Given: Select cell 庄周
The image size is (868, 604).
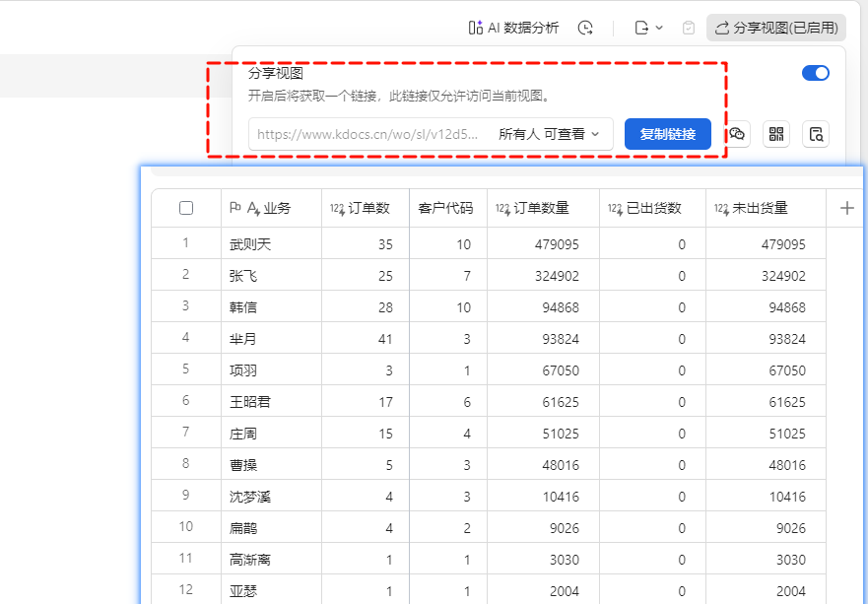Looking at the screenshot, I should pyautogui.click(x=271, y=434).
